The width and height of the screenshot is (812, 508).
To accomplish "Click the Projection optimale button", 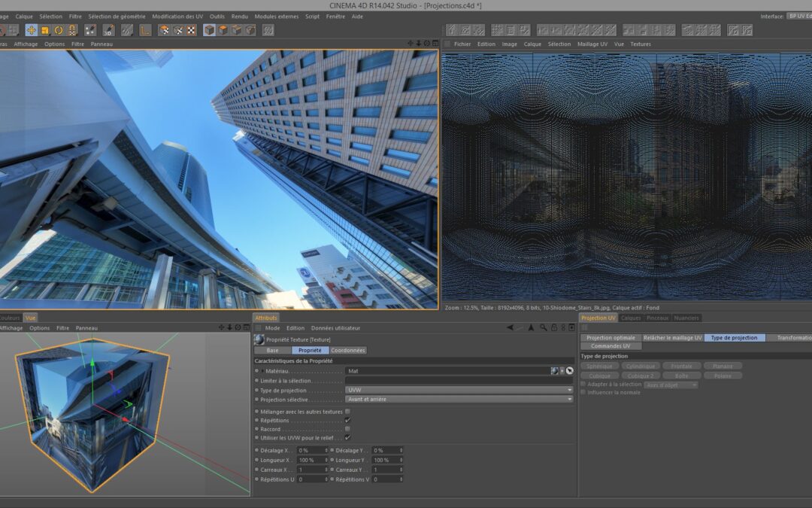I will [611, 338].
